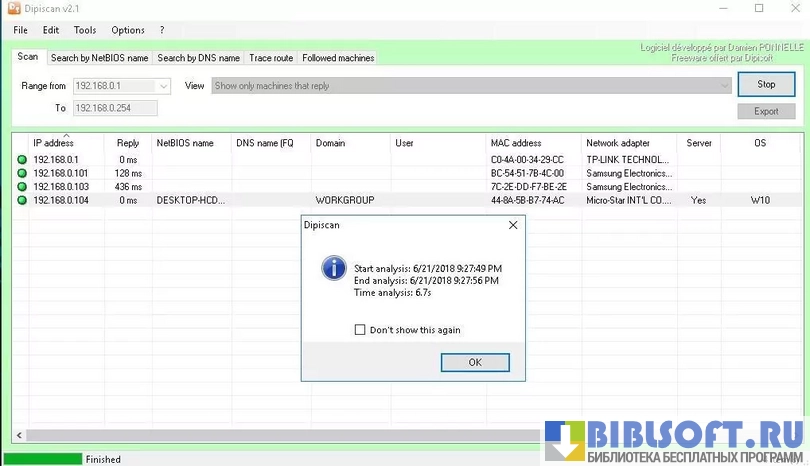
Task: Switch to the Trace route tab
Action: coord(271,58)
